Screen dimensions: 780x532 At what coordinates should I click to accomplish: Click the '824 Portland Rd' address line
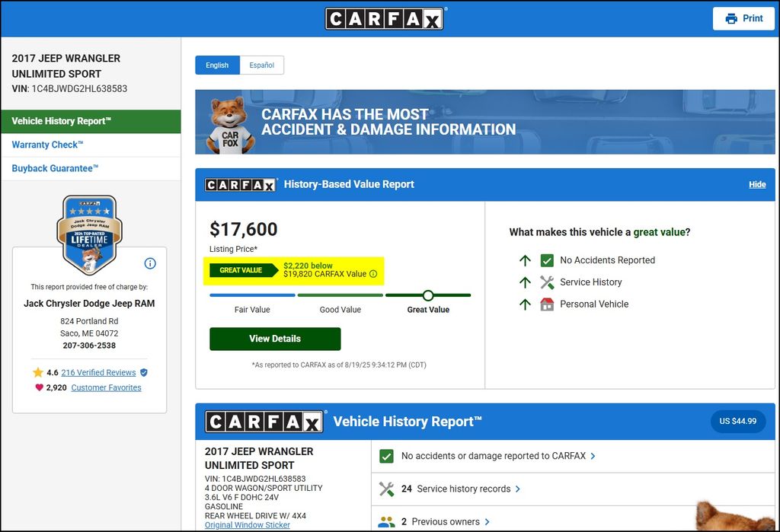[x=89, y=321]
